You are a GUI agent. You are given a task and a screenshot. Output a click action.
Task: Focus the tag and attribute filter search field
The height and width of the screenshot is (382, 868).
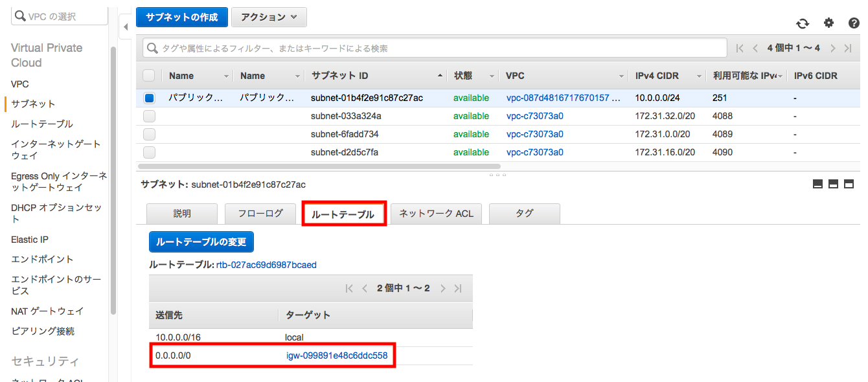pyautogui.click(x=435, y=48)
